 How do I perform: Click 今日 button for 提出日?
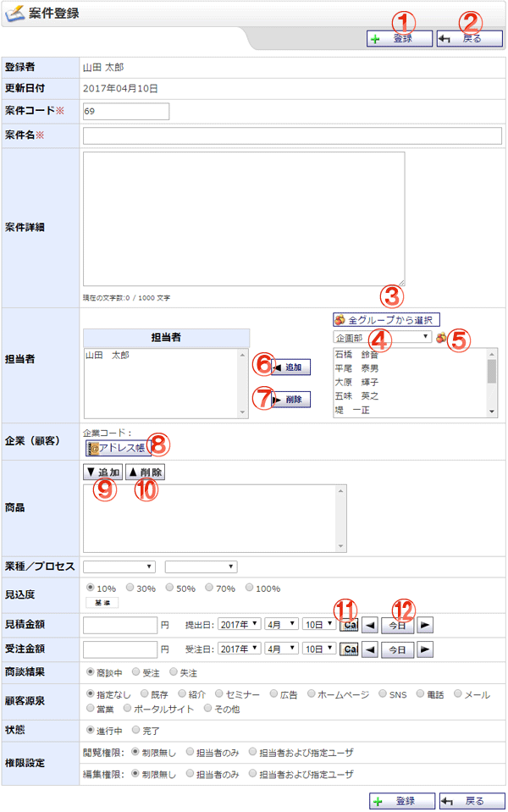pyautogui.click(x=397, y=625)
